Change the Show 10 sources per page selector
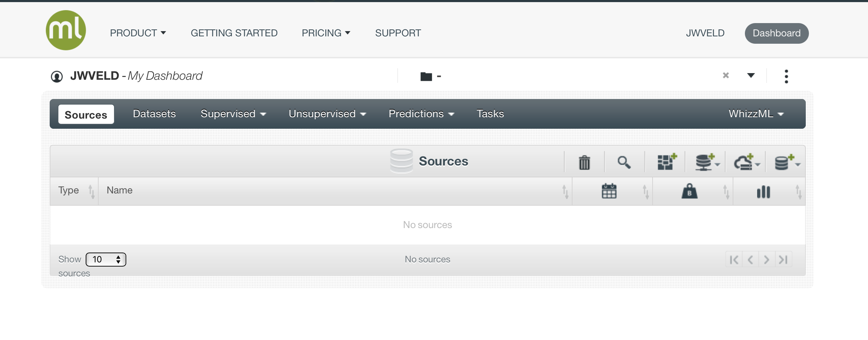 tap(106, 259)
